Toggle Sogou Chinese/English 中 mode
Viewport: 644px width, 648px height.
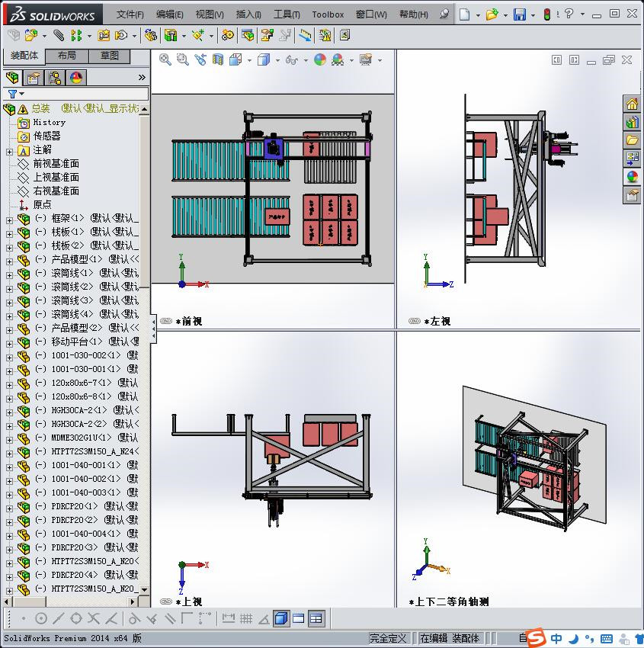556,638
